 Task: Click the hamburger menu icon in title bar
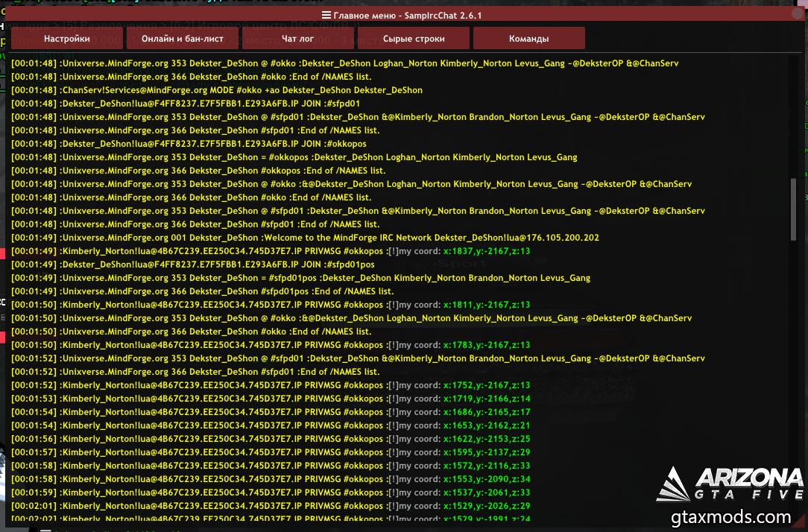[326, 16]
